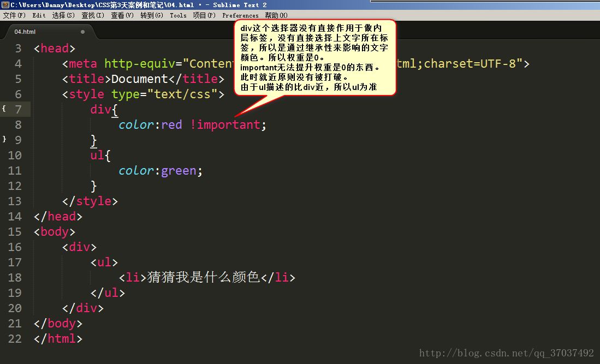Image resolution: width=600 pixels, height=364 pixels.
Task: Click line number 10 in gutter
Action: click(15, 156)
